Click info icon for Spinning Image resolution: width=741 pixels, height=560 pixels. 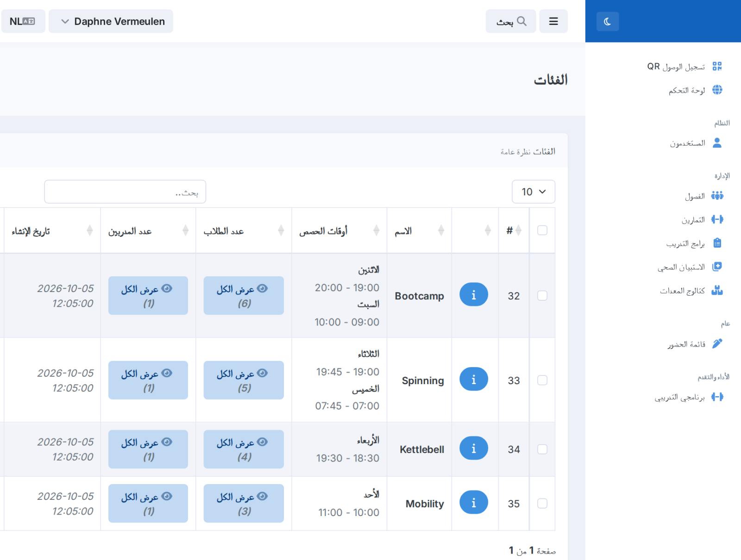pos(473,379)
